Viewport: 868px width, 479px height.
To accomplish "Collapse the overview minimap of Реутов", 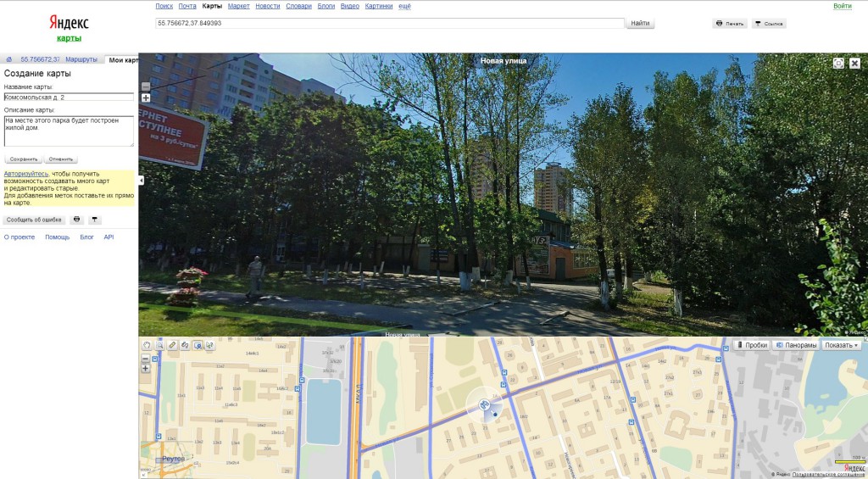I will point(144,475).
